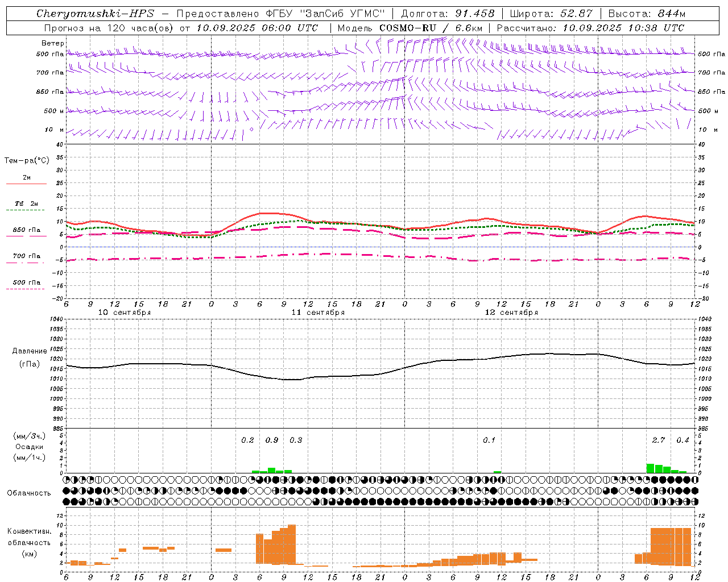
Task: Click the Тем-ра(°C) temperature panel label
Action: [27, 161]
